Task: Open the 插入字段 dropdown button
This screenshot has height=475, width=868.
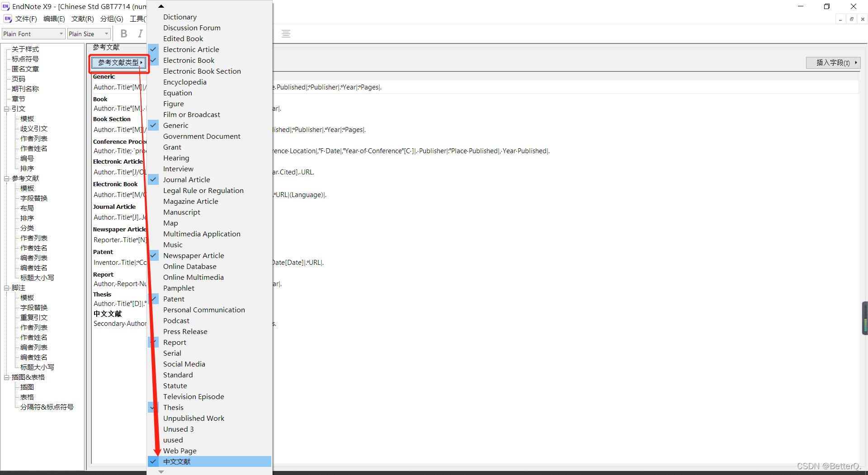Action: 833,62
